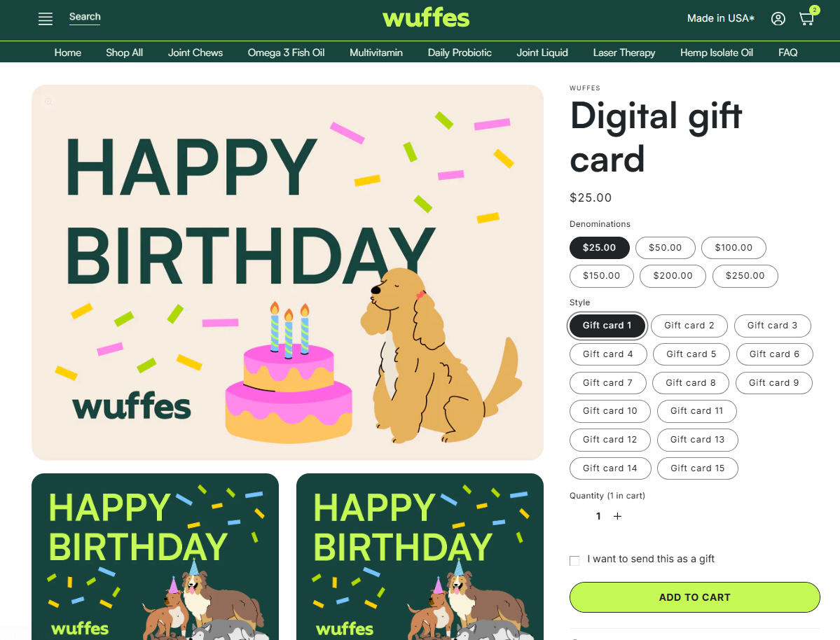Select Gift card 9 style option
The width and height of the screenshot is (840, 640).
(x=773, y=382)
